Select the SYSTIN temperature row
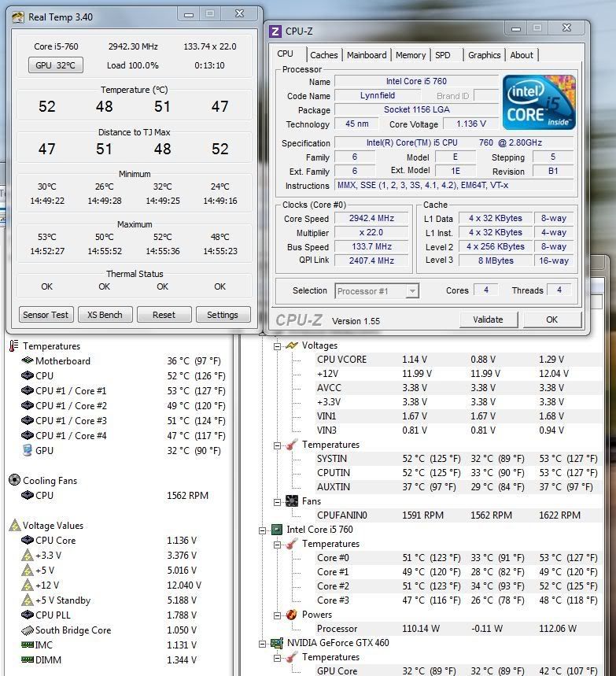The image size is (616, 676). 459,459
